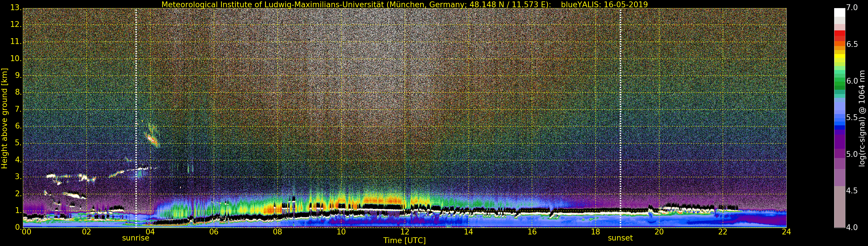Click the colorbar tick label '6.0'
Viewport: 868px width, 246px height.
coord(852,81)
